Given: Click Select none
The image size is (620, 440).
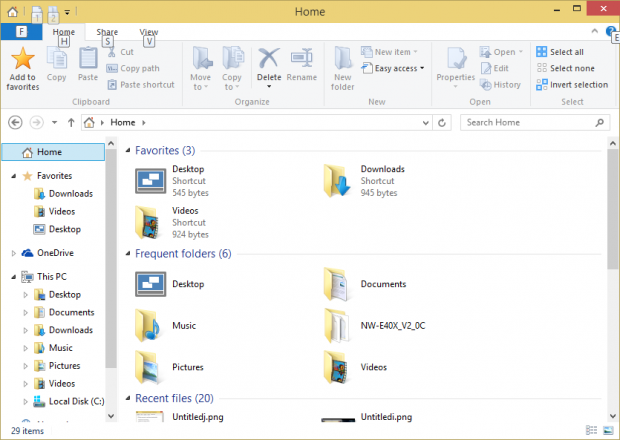Looking at the screenshot, I should click(x=565, y=68).
